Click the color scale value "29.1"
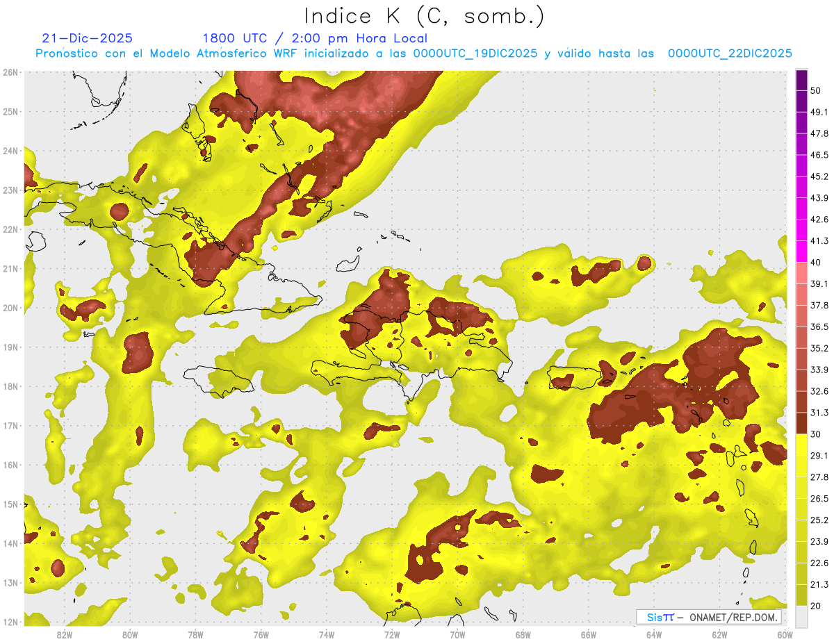 point(819,455)
